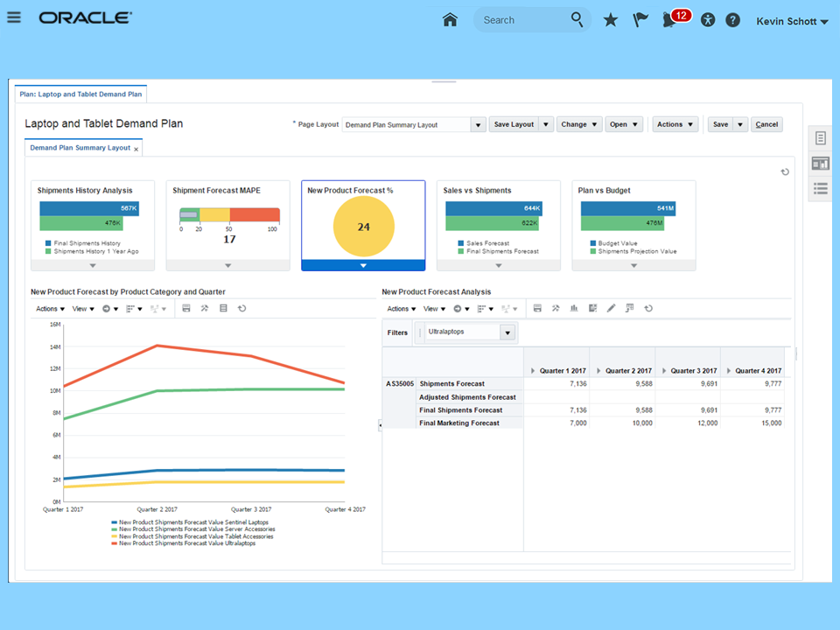Click the Save Layout button
The image size is (840, 630).
[514, 124]
